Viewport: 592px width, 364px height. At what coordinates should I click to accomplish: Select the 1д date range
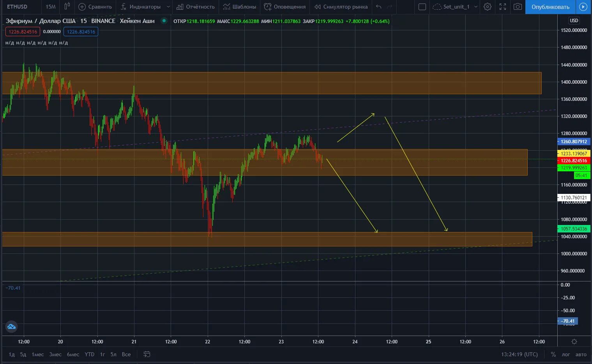pos(12,354)
